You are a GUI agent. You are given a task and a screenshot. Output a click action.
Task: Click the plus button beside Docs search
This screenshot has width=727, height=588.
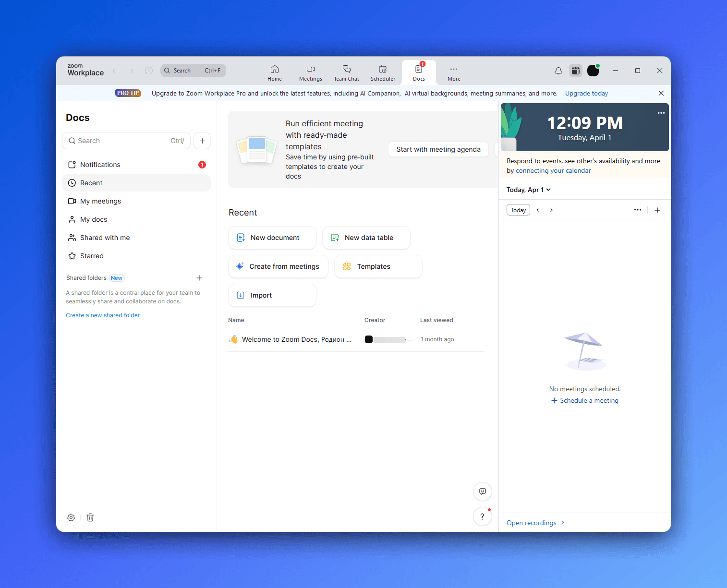pyautogui.click(x=202, y=141)
